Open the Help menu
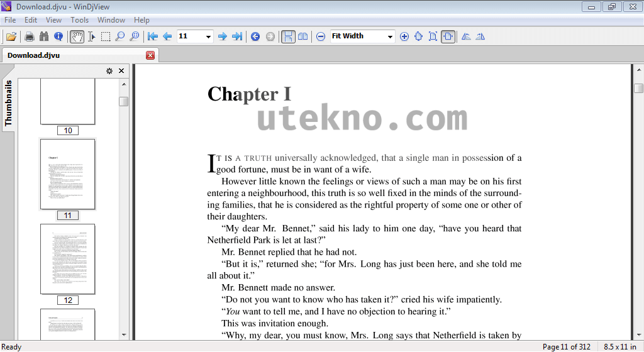 point(142,20)
